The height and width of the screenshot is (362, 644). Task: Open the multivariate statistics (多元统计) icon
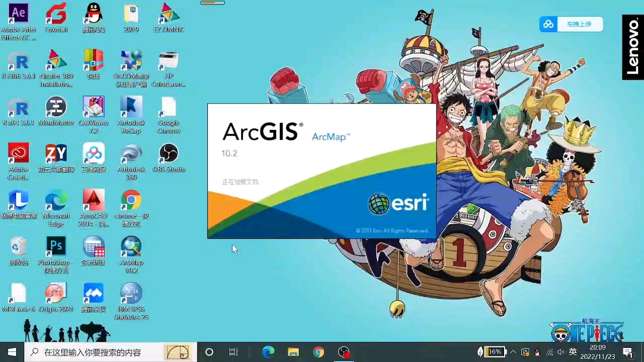pos(94,251)
